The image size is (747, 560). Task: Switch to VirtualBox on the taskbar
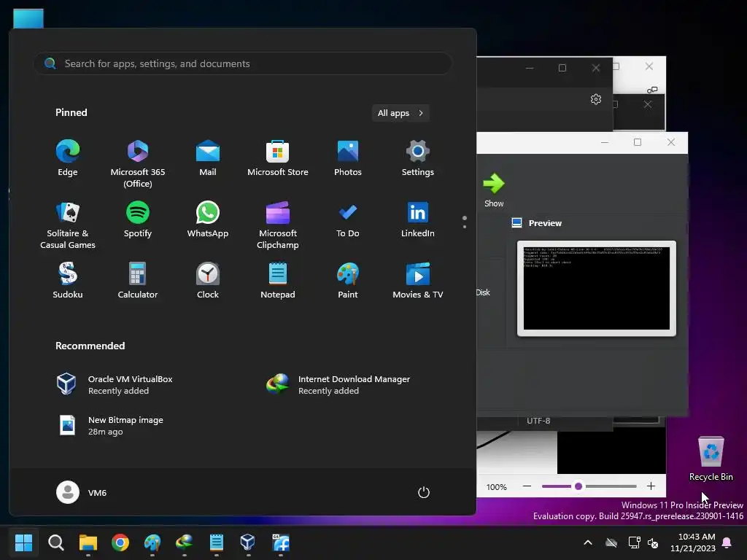click(x=248, y=542)
